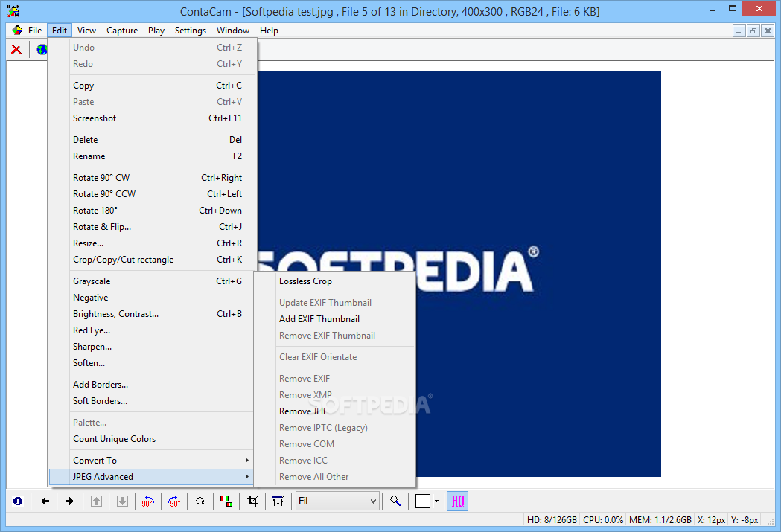Choose Crop/Copy/Cut rectangle

coord(151,260)
